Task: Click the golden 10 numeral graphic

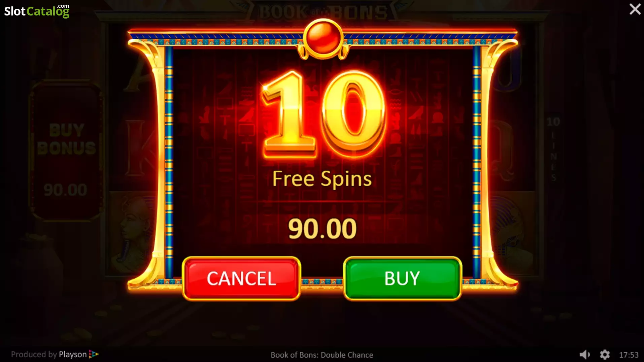Action: [323, 114]
